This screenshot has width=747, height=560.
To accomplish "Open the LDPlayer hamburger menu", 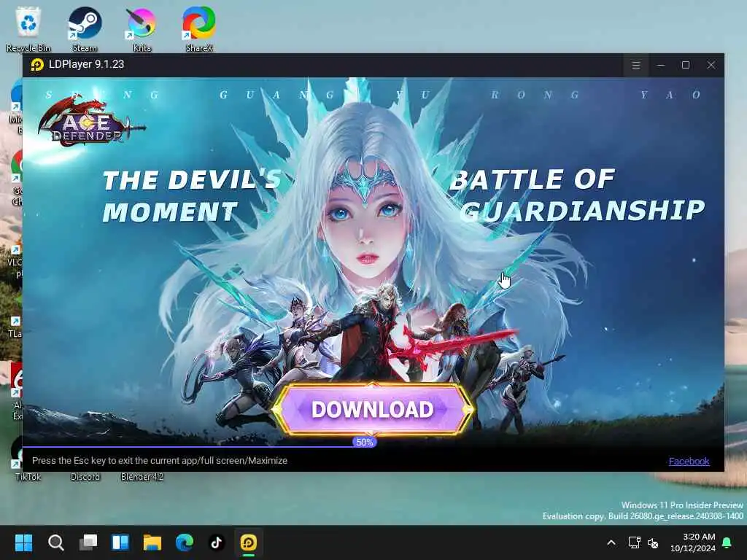I will (x=635, y=65).
